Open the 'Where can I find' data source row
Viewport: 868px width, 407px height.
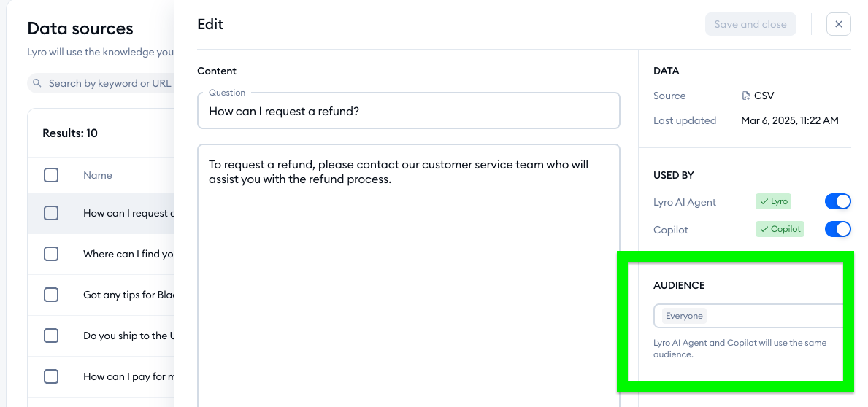(x=128, y=254)
